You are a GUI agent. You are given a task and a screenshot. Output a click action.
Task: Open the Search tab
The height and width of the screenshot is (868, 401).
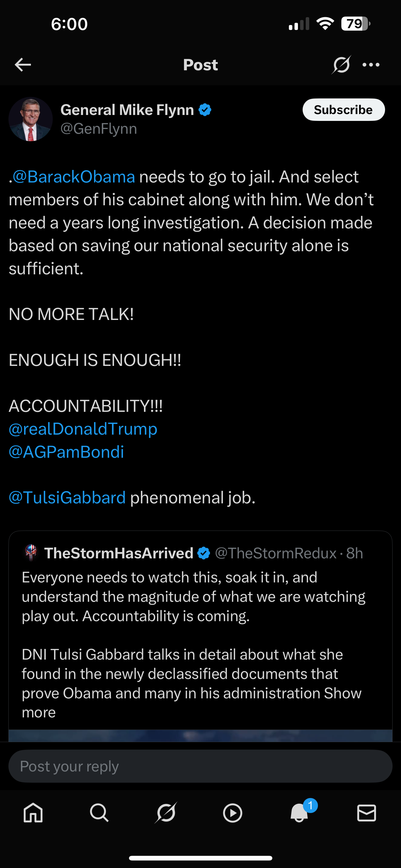[x=99, y=813]
